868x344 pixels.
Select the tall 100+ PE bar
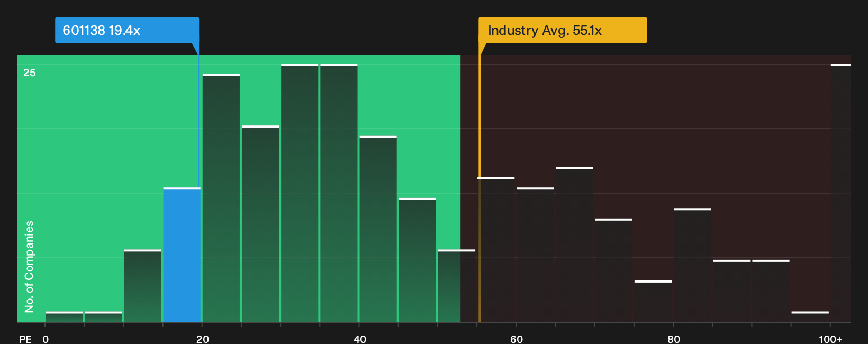tap(841, 193)
